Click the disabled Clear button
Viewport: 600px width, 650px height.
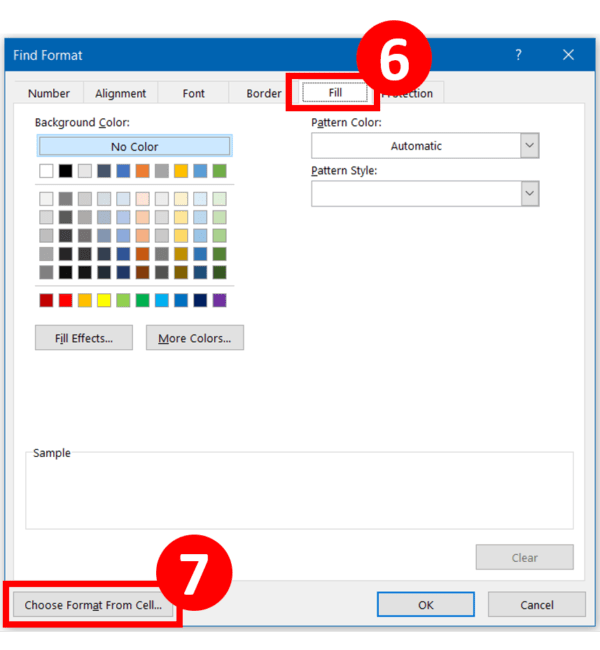tap(525, 557)
